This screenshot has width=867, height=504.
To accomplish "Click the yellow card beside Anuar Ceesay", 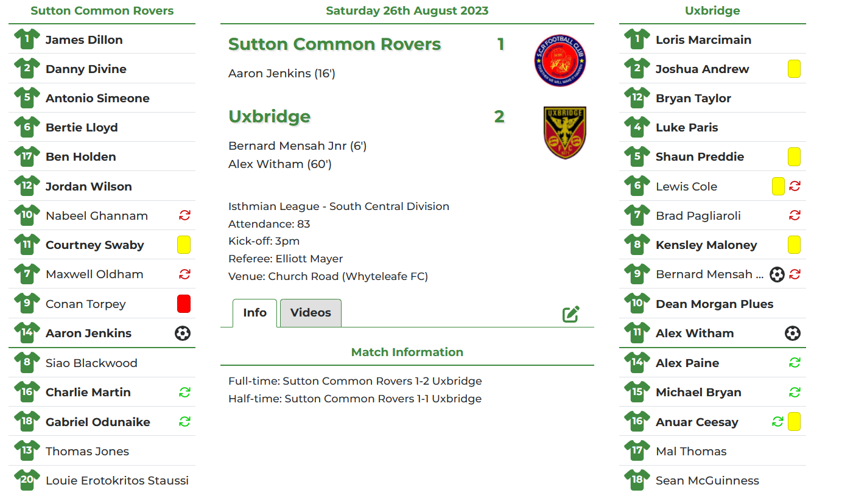I will [794, 421].
